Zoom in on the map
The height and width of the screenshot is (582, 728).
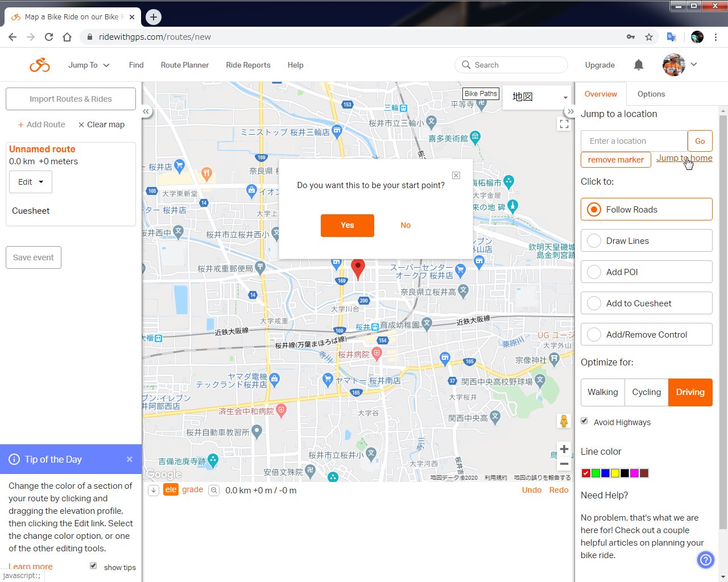564,449
